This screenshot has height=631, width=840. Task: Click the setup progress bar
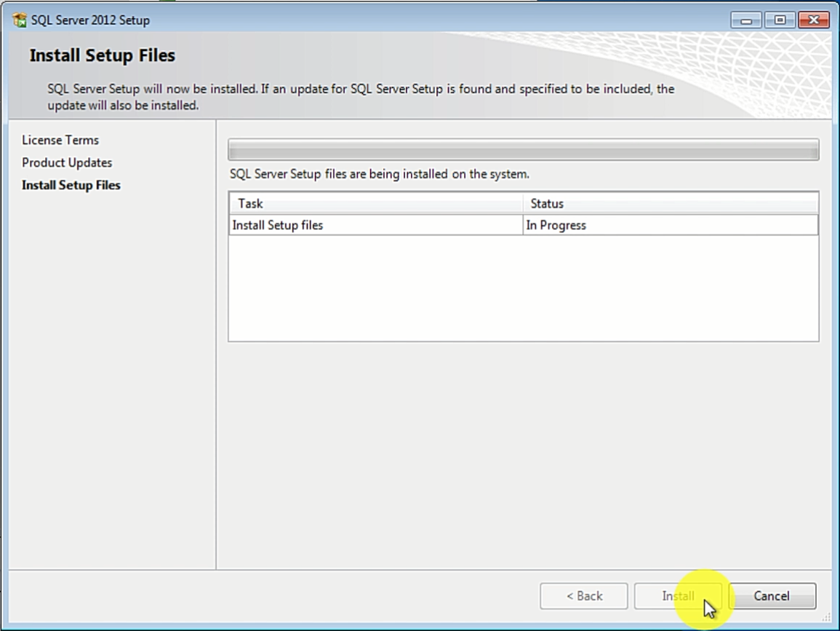pos(524,150)
